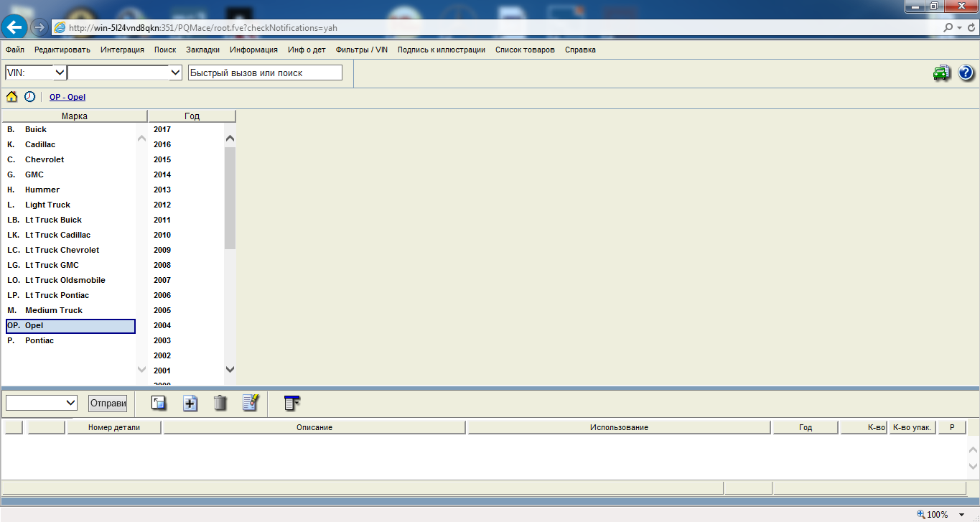
Task: Open the Информация menu
Action: [254, 50]
